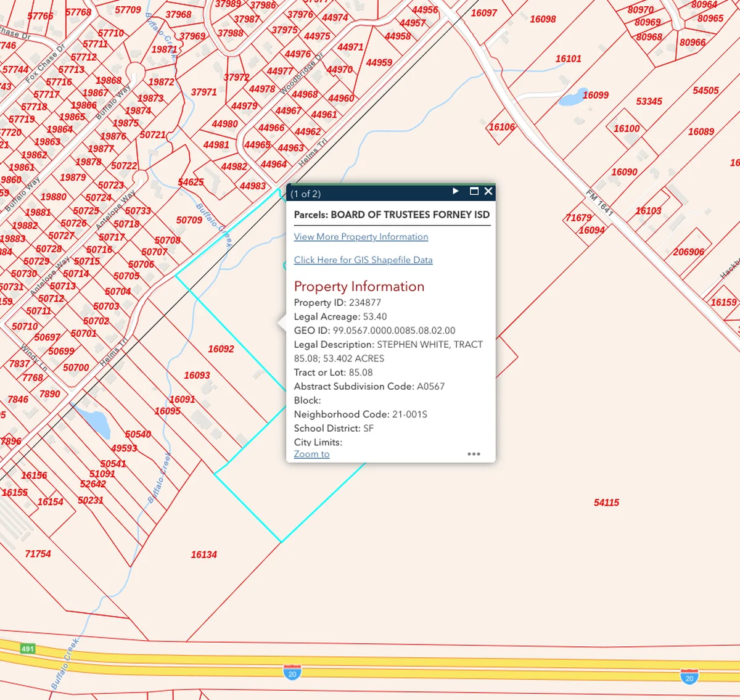
Task: Click Here for GIS Shapefile Data link
Action: pyautogui.click(x=363, y=260)
